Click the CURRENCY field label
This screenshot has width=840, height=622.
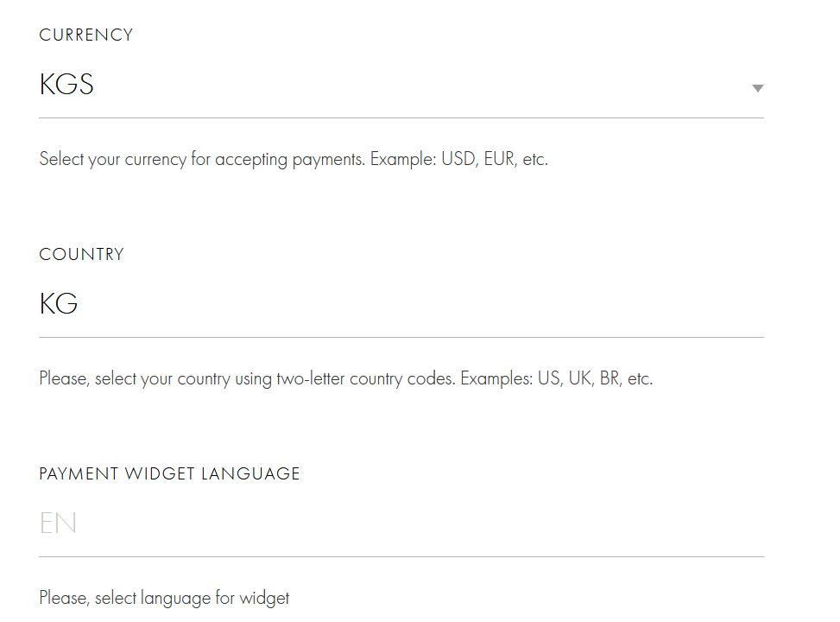coord(86,35)
